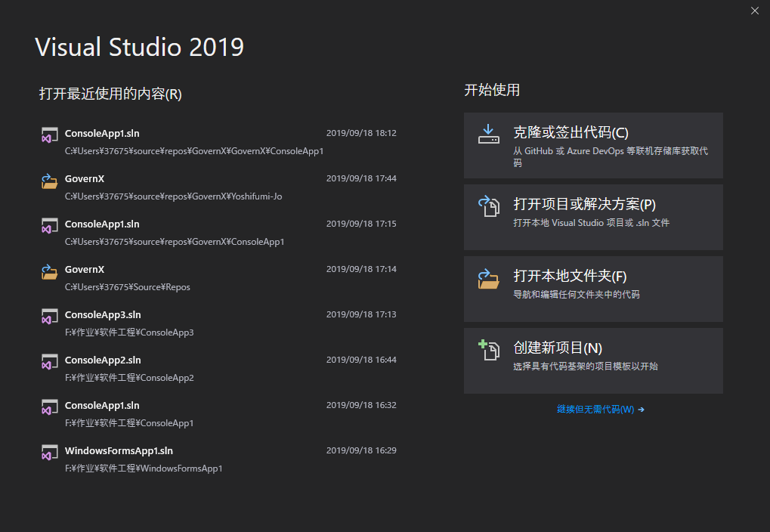Image resolution: width=770 pixels, height=532 pixels.
Task: Open ConsoleApp3.sln recent item
Action: (218, 323)
